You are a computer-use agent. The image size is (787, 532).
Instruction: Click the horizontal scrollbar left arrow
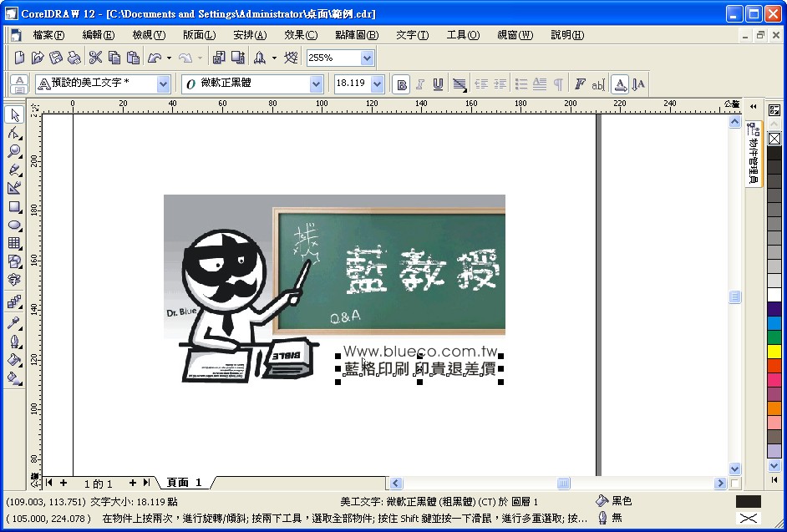[x=395, y=484]
